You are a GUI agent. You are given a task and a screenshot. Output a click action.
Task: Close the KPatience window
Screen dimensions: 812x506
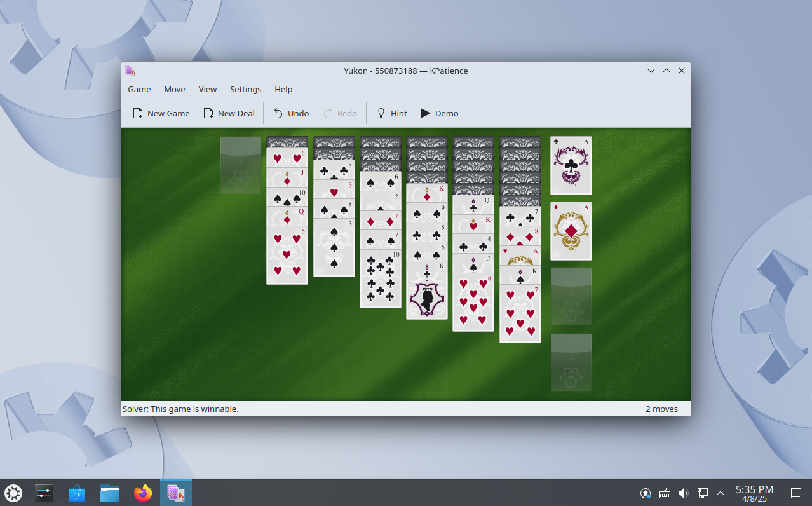point(682,71)
